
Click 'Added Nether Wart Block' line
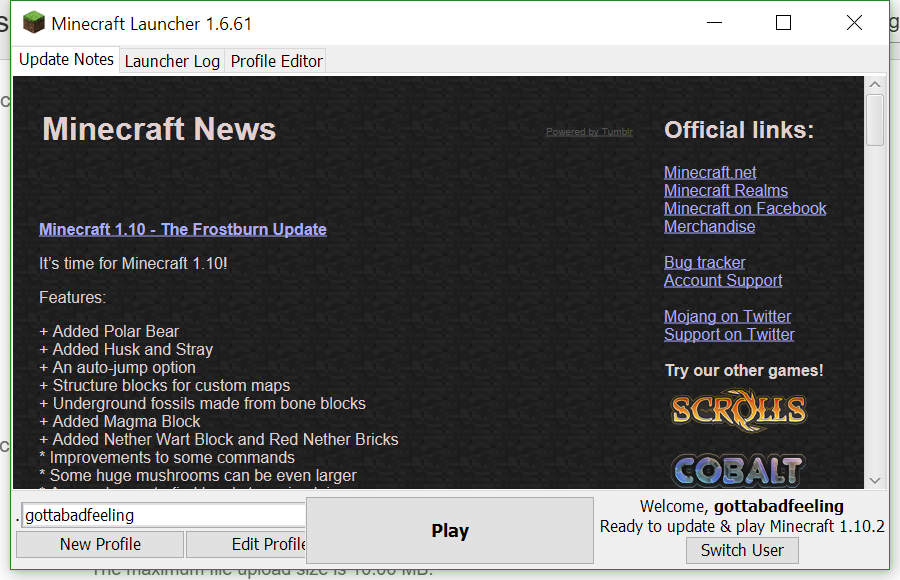point(219,439)
